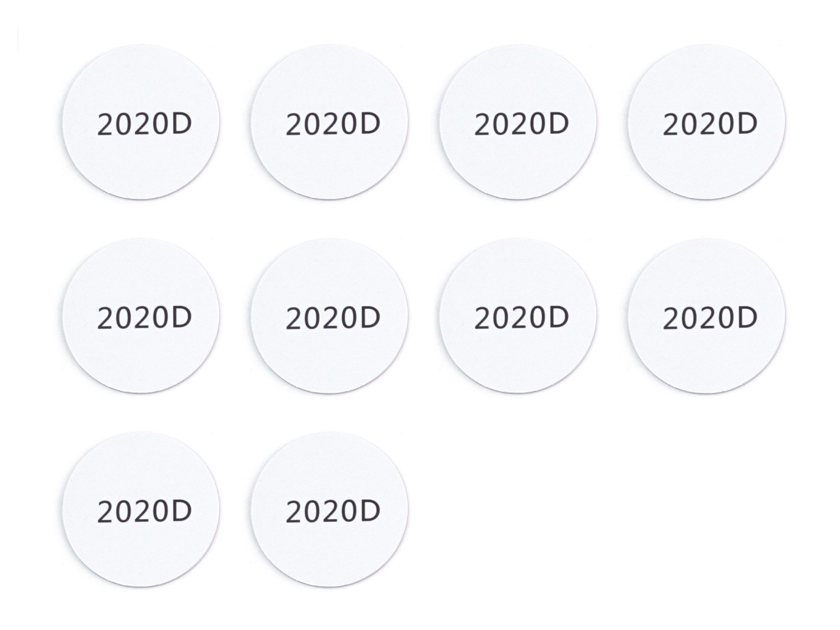Image resolution: width=840 pixels, height=630 pixels.
Task: Click letter D on the top row's first sticker
Action: (181, 124)
